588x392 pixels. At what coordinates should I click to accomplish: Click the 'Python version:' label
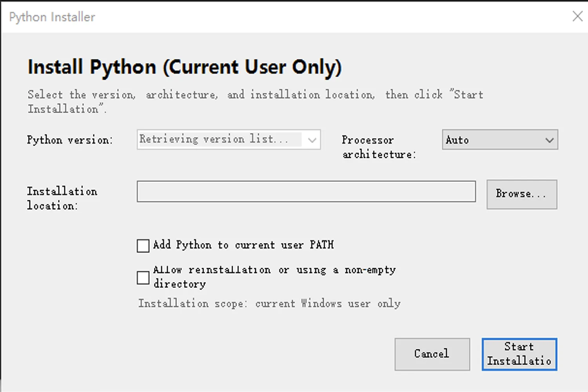[x=70, y=140]
